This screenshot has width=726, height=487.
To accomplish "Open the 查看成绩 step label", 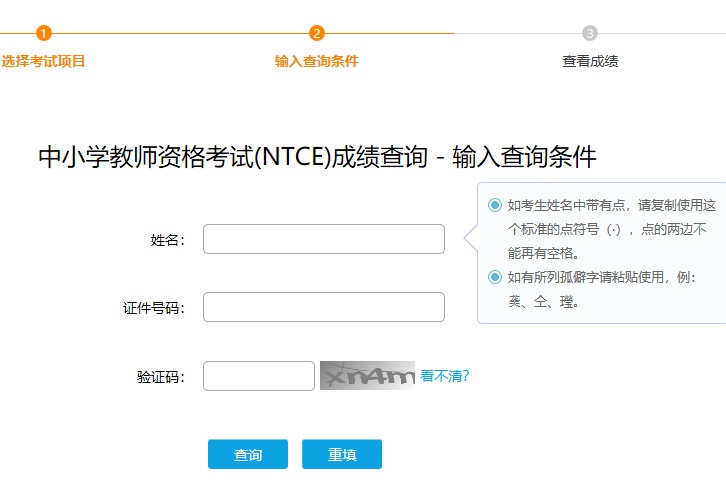I will point(590,61).
